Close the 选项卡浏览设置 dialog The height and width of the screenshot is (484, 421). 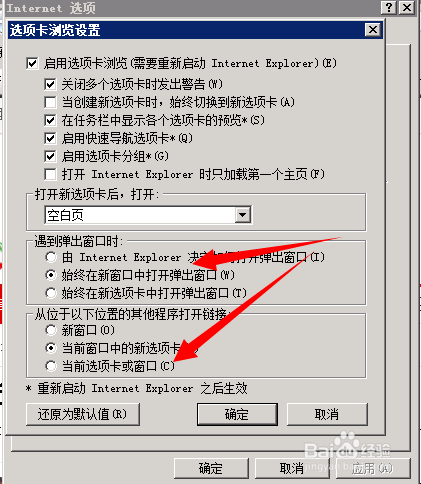[x=373, y=30]
